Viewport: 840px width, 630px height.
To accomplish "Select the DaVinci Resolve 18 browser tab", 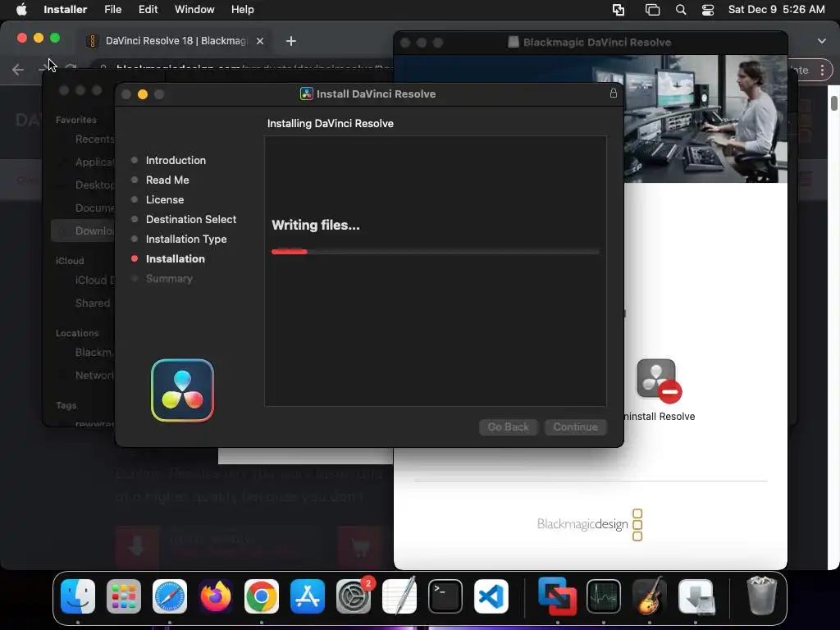I will coord(176,41).
